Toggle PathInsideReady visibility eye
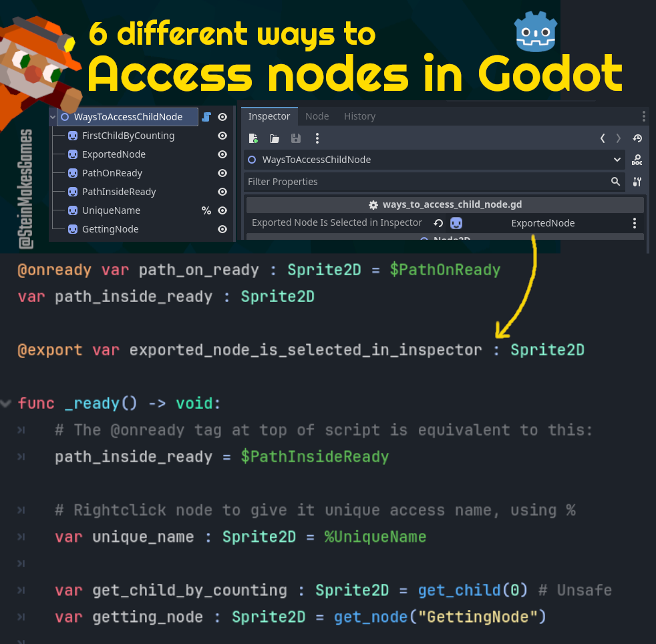The width and height of the screenshot is (656, 644). click(222, 192)
